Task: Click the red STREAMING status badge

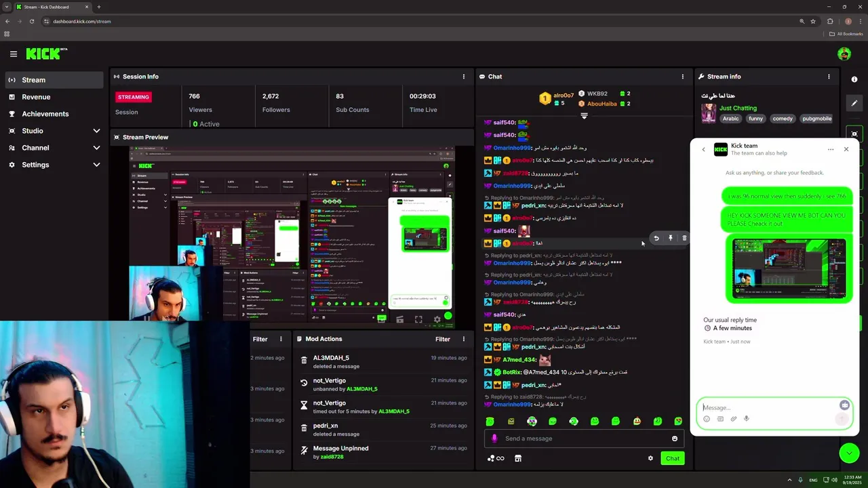Action: click(134, 97)
